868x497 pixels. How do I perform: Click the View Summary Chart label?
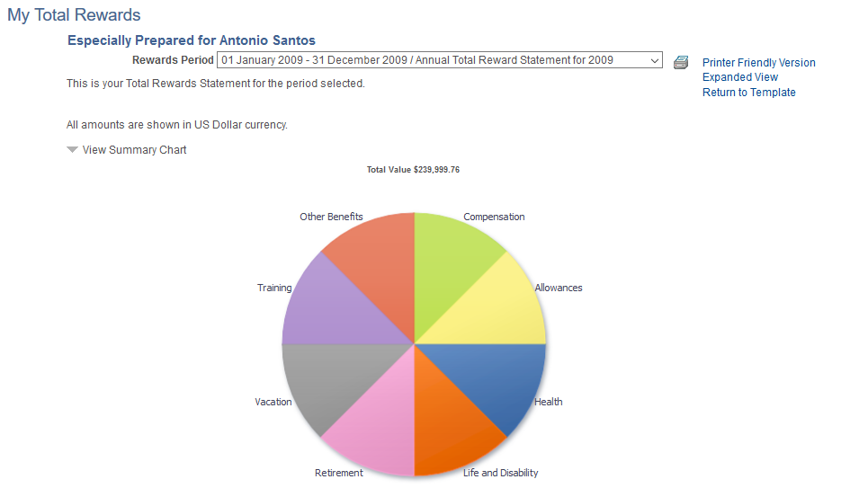[135, 150]
